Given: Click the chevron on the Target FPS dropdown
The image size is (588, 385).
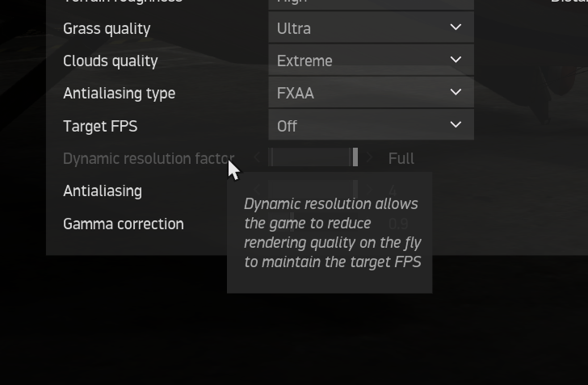Looking at the screenshot, I should click(456, 125).
